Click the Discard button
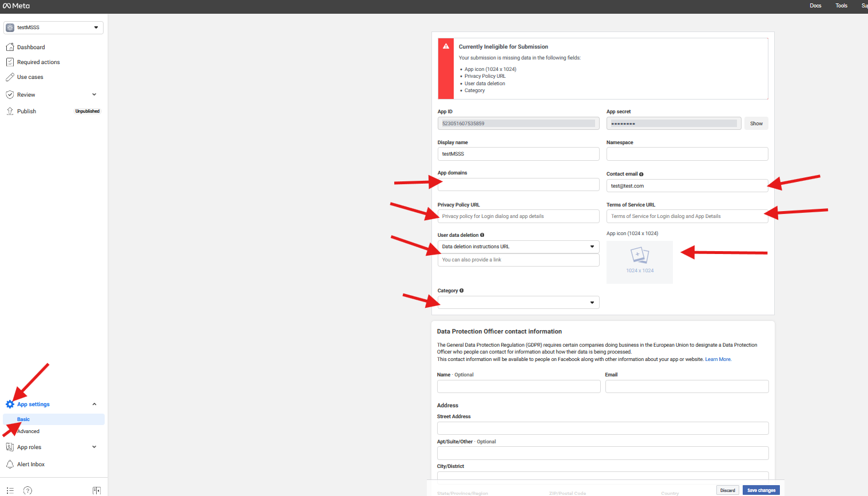 (x=728, y=490)
